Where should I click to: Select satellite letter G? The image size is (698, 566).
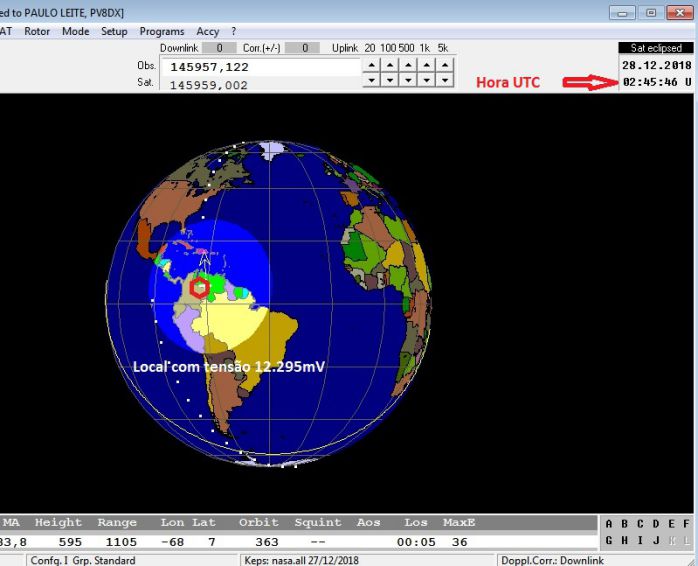tap(610, 541)
